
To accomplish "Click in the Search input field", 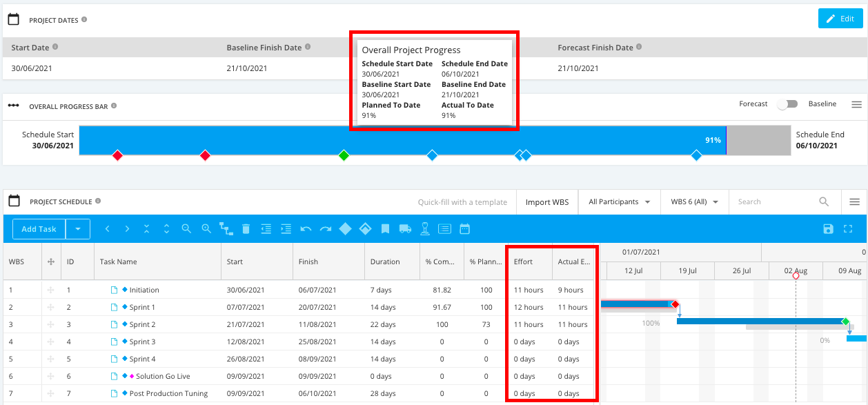I will tap(774, 201).
